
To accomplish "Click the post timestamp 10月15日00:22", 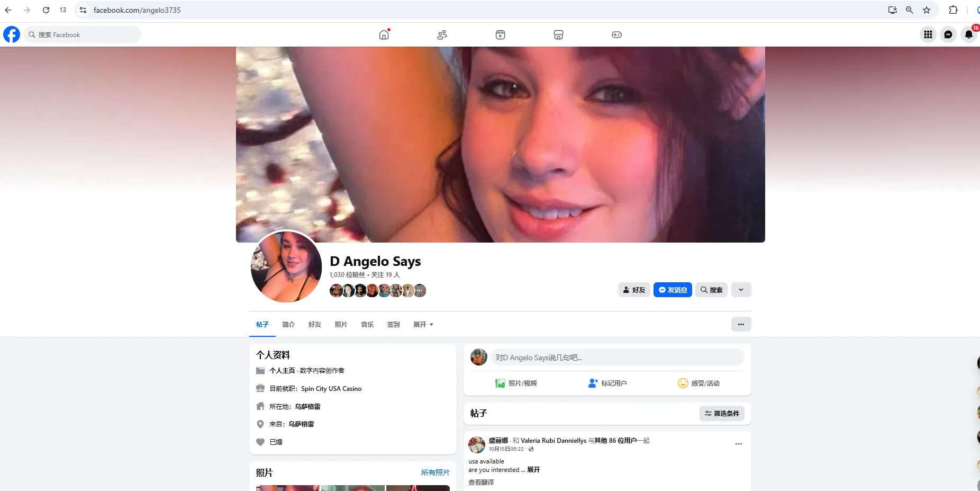I will click(x=506, y=449).
